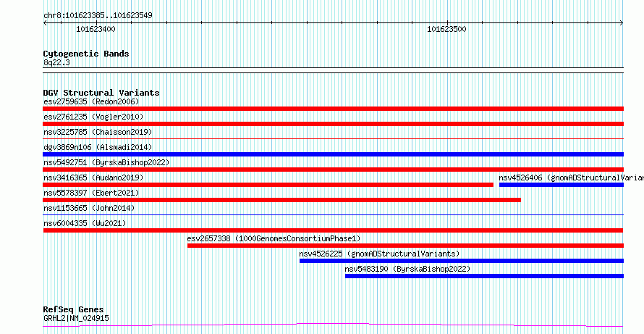Select the red bar under nsv5578397 (Ebert2021)
This screenshot has width=644, height=334.
[x=281, y=200]
